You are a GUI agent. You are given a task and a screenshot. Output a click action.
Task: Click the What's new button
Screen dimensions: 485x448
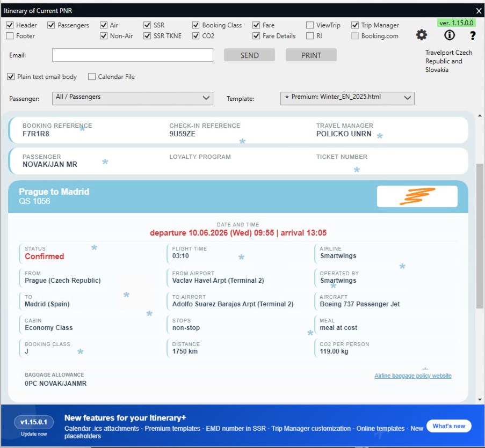point(448,426)
